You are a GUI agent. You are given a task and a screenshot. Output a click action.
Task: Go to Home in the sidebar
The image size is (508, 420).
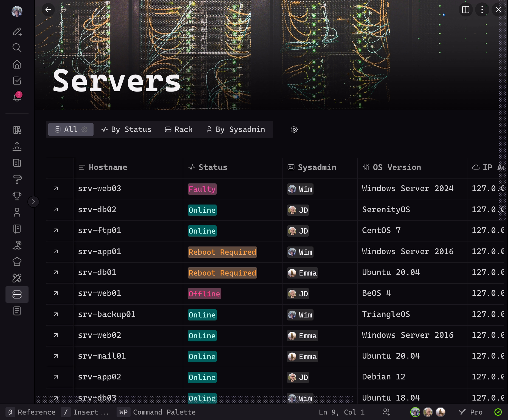[17, 64]
